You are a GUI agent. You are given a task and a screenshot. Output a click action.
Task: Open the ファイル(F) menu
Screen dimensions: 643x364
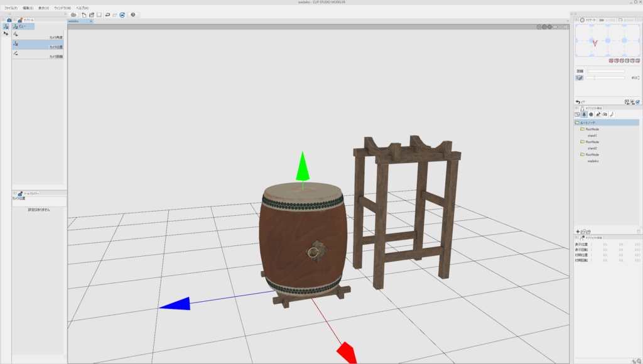click(11, 8)
